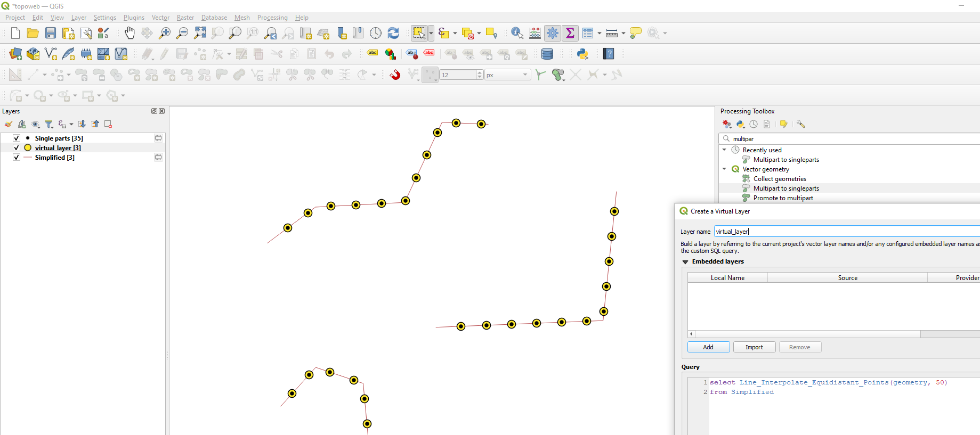The height and width of the screenshot is (435, 980).
Task: Open Temporal Controller clock icon
Action: point(376,33)
